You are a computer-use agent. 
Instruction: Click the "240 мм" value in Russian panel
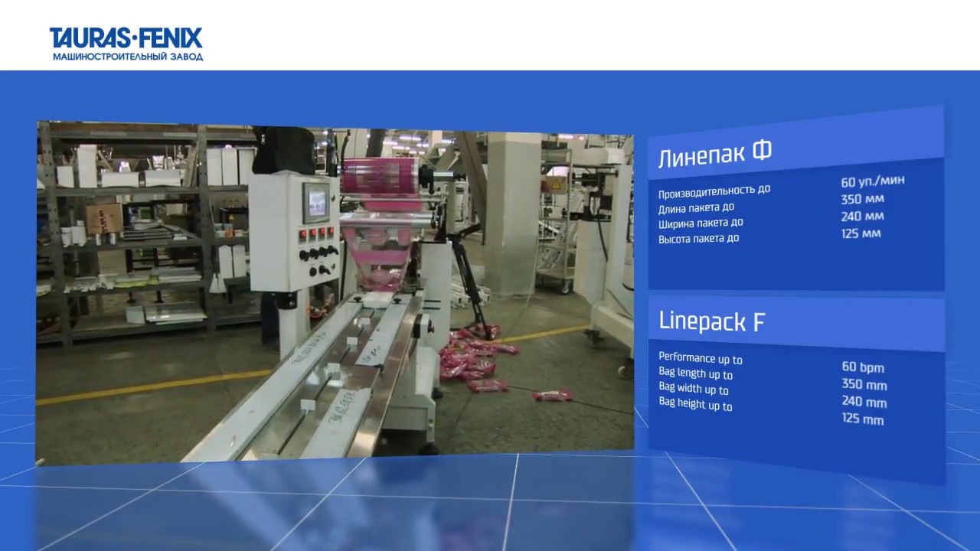coord(862,217)
